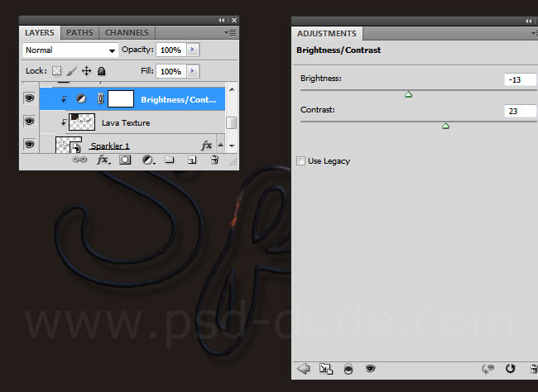Collapse Adjustments panel with double-arrow icon

(528, 22)
